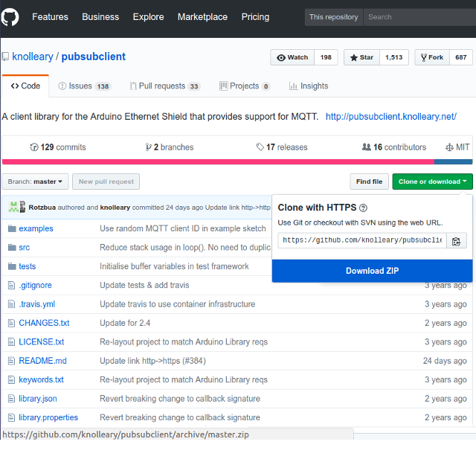Screen dimensions: 476x453
Task: Open Business in the top navigation
Action: coord(100,17)
